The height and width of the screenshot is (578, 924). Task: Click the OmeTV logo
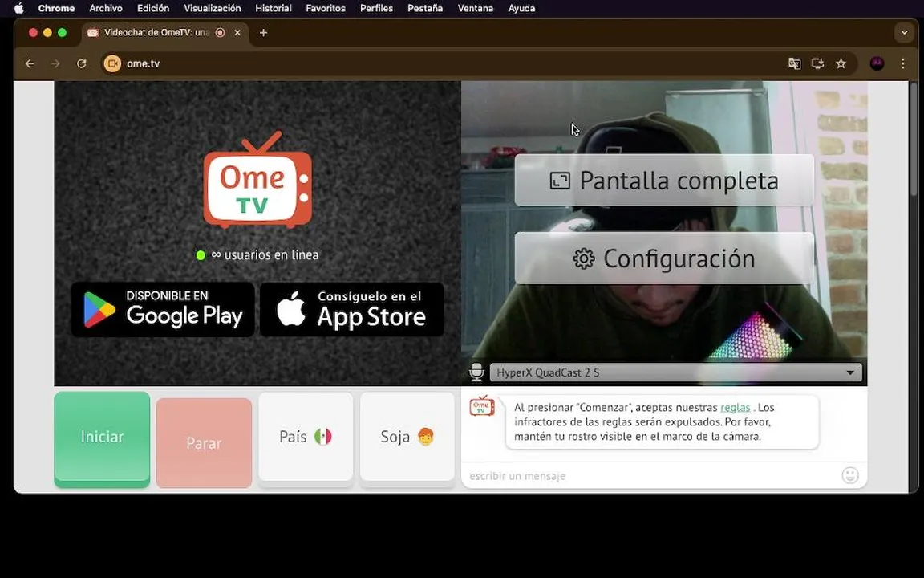[257, 180]
